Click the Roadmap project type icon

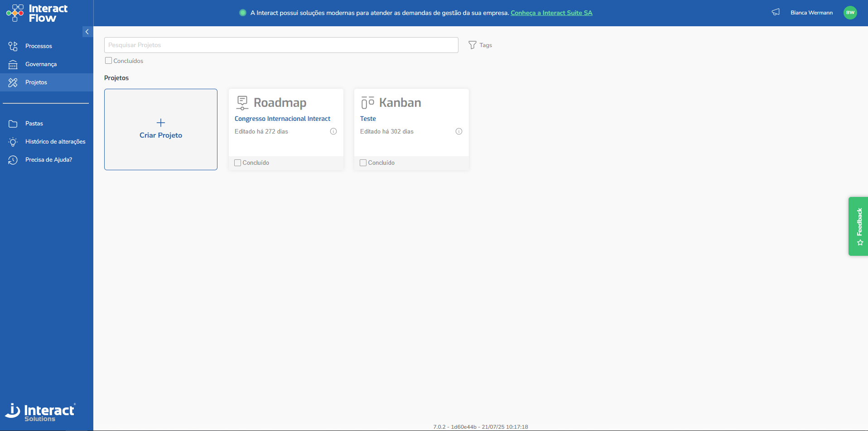[x=242, y=103]
